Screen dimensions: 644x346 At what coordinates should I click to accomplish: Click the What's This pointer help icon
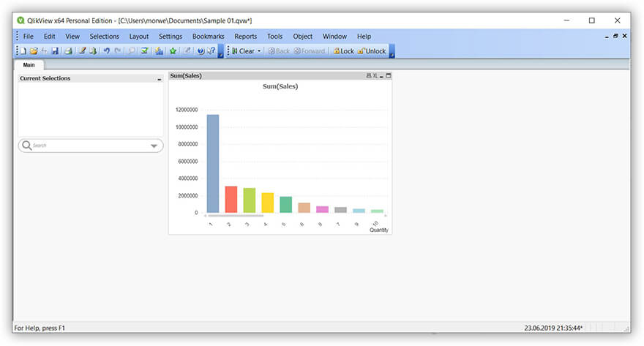coord(211,51)
